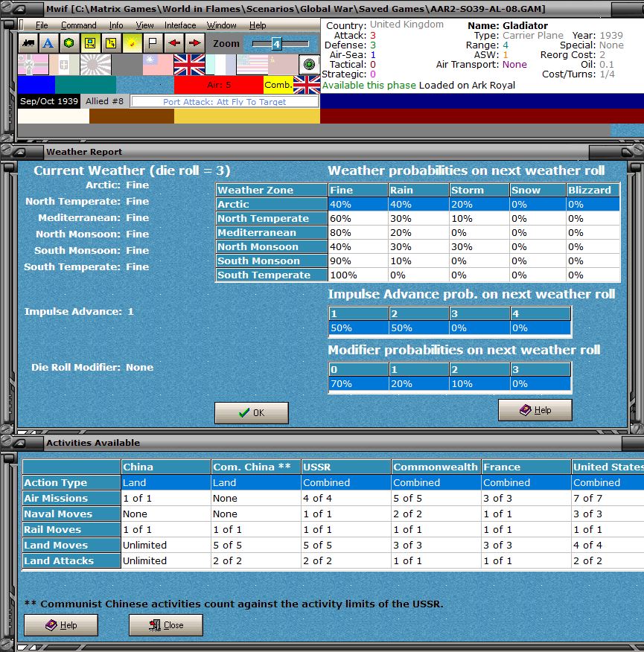Click Help button in Weather Report window
The height and width of the screenshot is (652, 644).
535,410
